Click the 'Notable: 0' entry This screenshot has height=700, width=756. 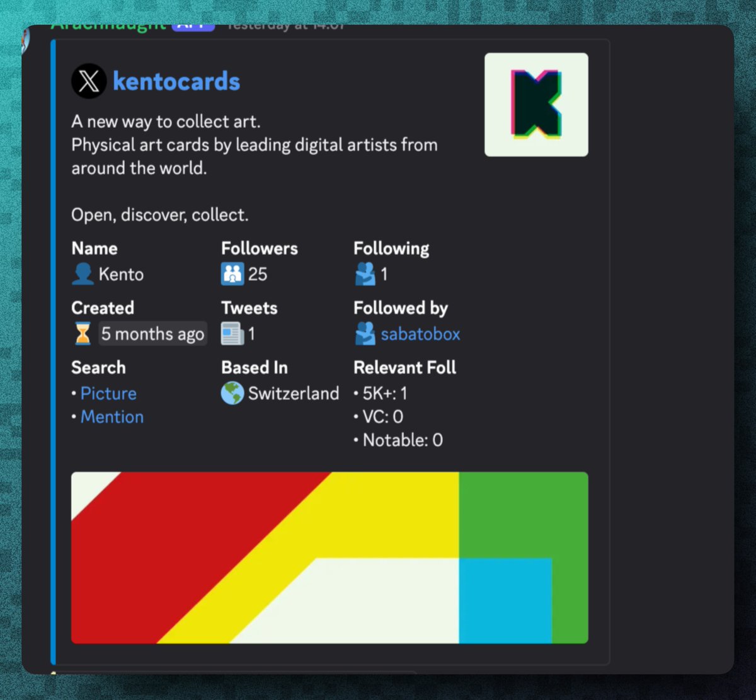pyautogui.click(x=403, y=440)
